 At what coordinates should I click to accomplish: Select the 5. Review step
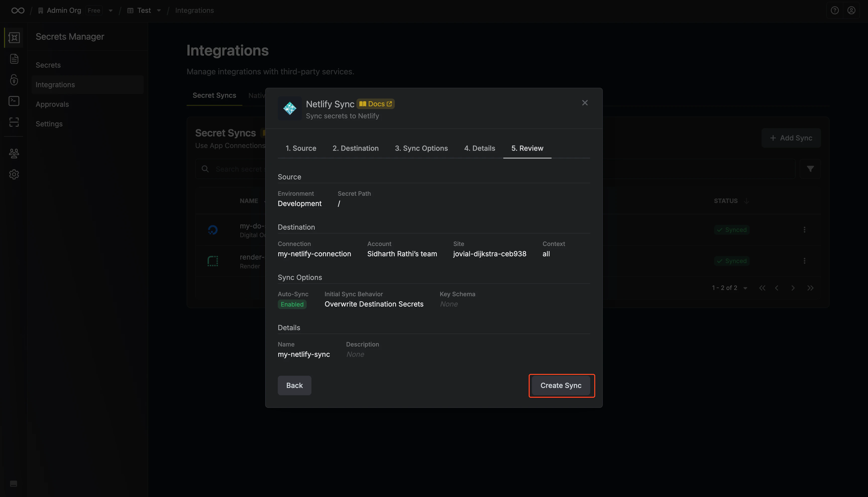(x=527, y=148)
